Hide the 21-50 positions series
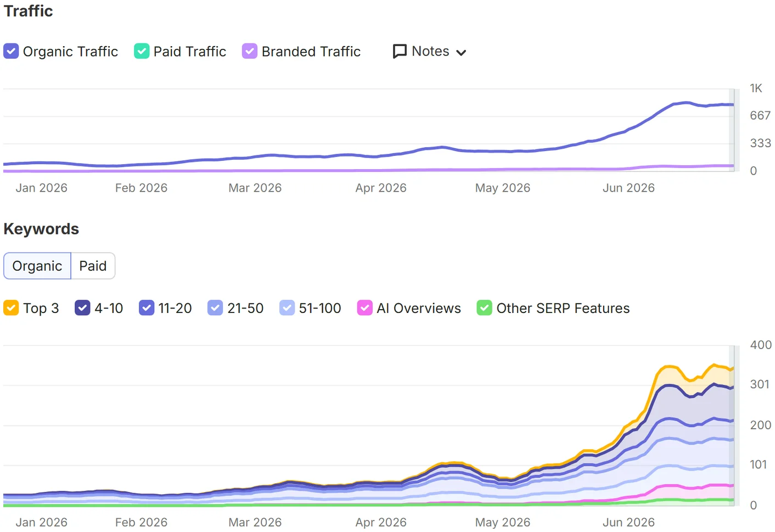Viewport: 775px width, 532px height. (x=215, y=308)
